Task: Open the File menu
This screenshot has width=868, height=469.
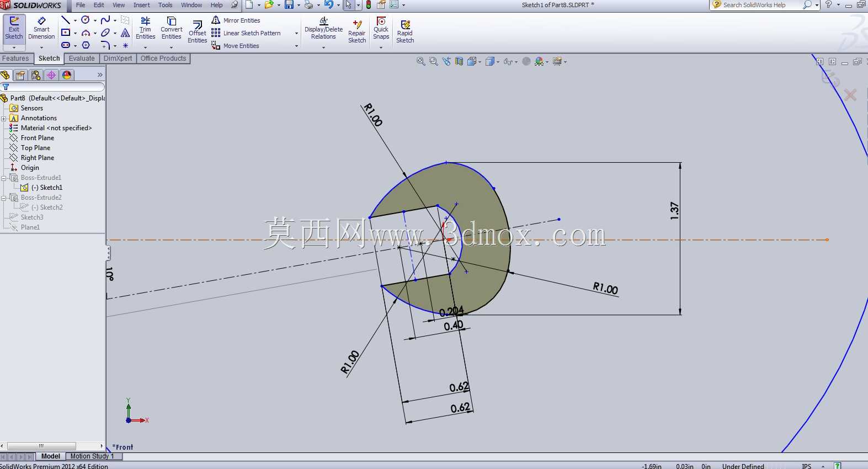Action: click(81, 5)
